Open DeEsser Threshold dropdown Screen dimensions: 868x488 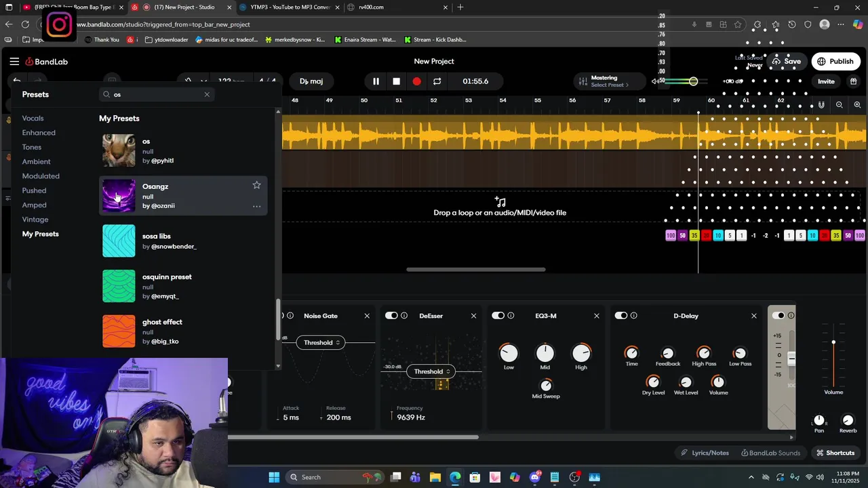431,371
